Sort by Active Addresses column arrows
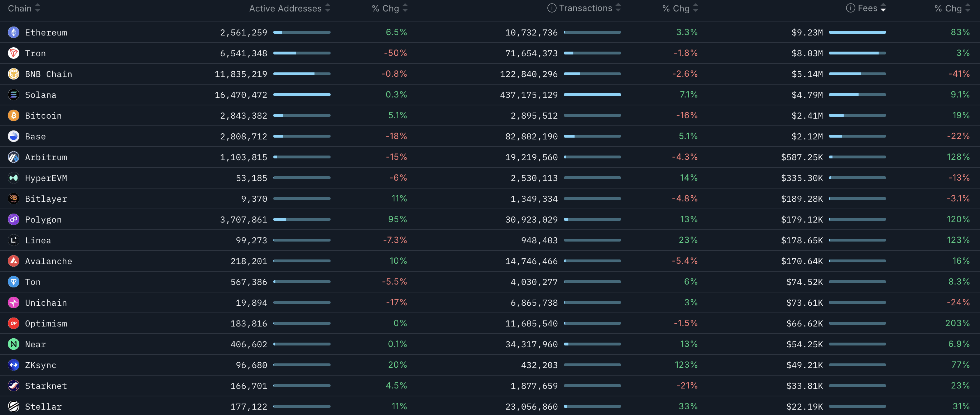The height and width of the screenshot is (415, 980). pyautogui.click(x=327, y=8)
